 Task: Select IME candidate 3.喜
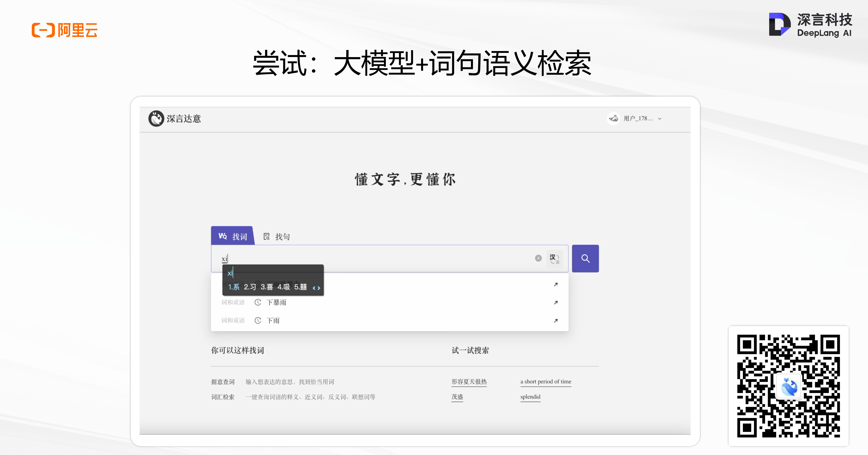click(x=267, y=287)
